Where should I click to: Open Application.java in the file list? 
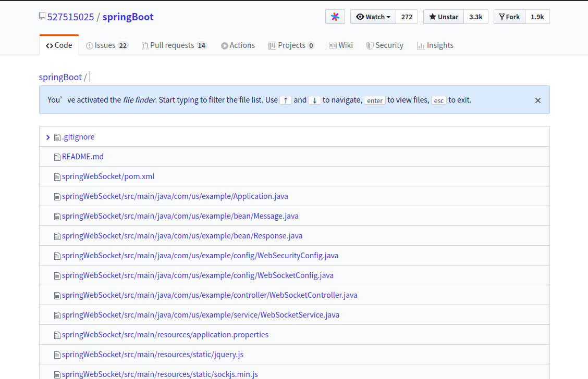[175, 197]
